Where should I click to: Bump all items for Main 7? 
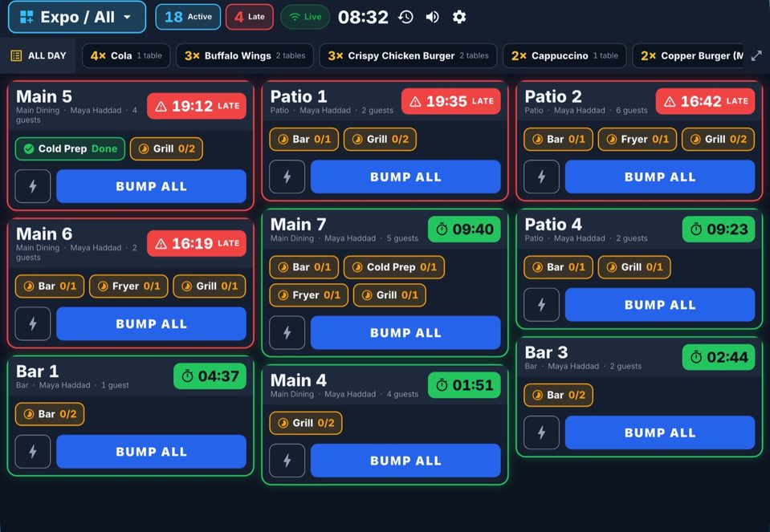pyautogui.click(x=405, y=333)
